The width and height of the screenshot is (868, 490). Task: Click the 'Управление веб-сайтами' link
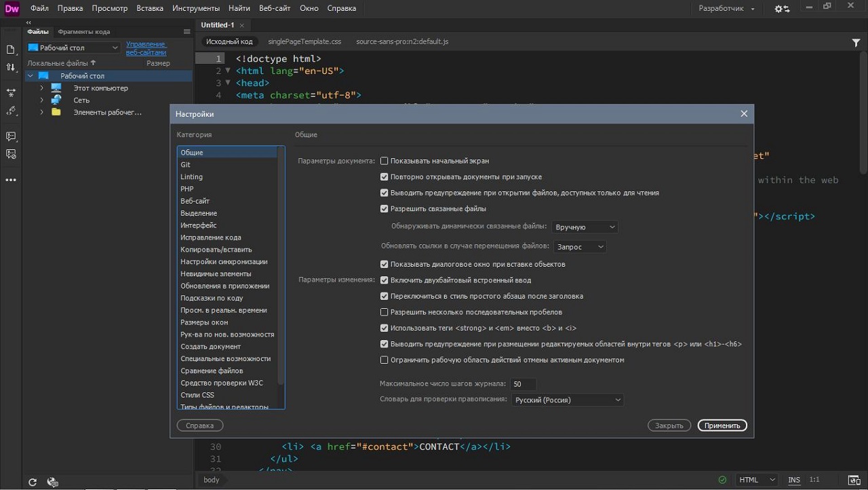(146, 48)
